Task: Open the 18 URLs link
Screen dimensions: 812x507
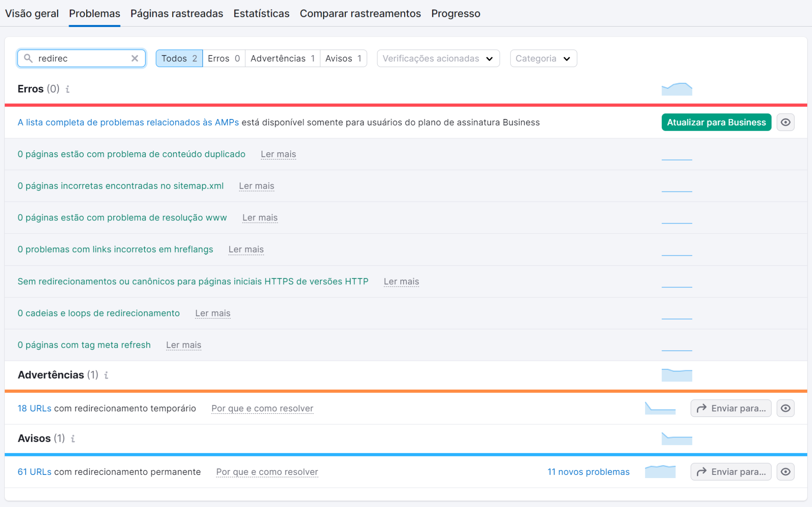Action: tap(34, 408)
